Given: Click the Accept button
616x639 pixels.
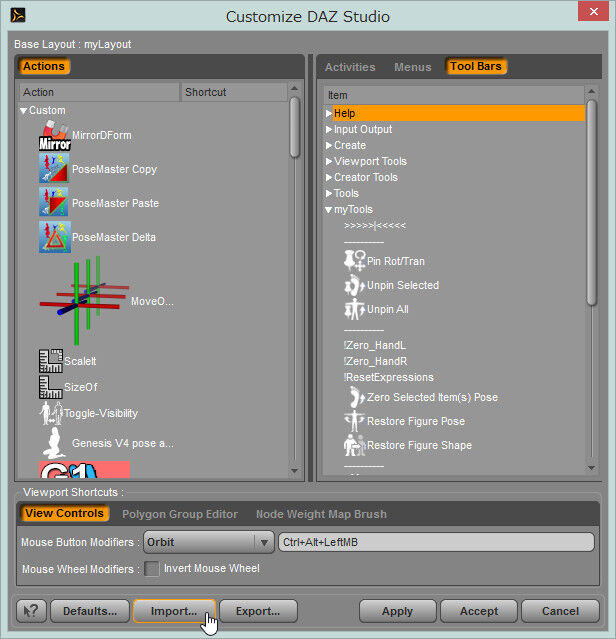Looking at the screenshot, I should [x=479, y=611].
